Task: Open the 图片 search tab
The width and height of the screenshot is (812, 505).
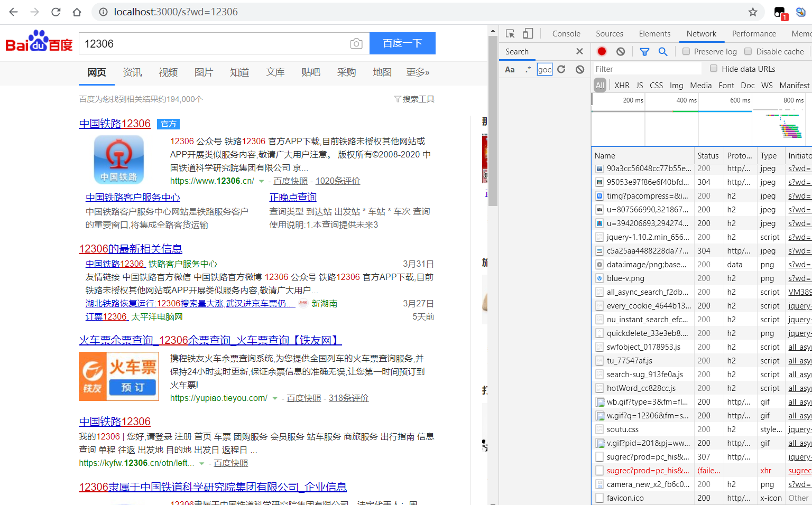Action: coord(204,72)
